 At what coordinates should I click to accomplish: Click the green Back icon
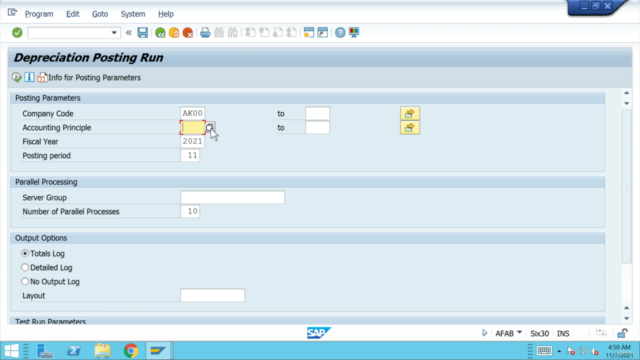[x=160, y=33]
